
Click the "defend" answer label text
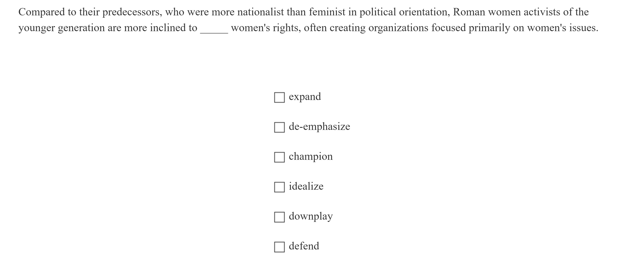[x=304, y=246]
